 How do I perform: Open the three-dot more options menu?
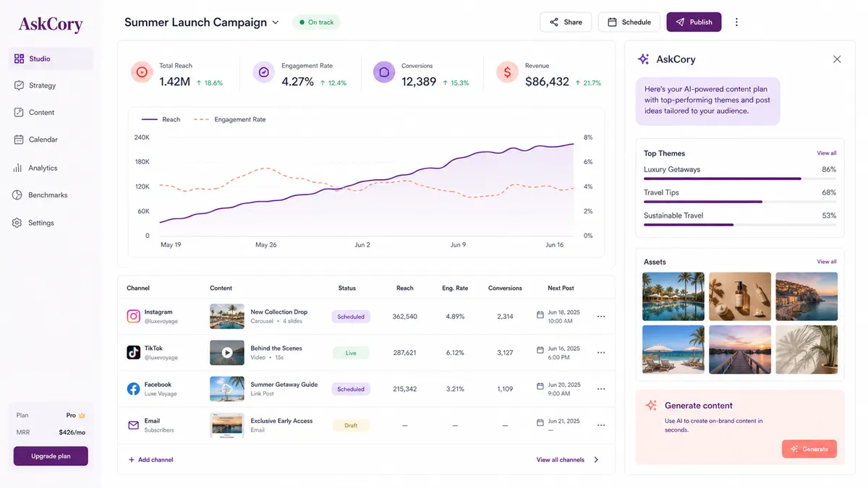tap(737, 22)
